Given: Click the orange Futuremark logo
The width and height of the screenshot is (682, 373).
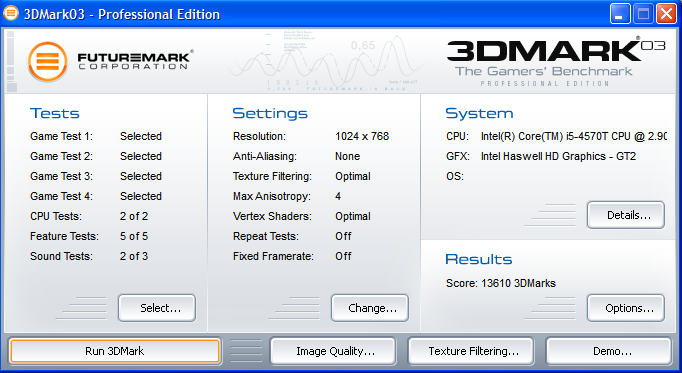Looking at the screenshot, I should point(48,61).
